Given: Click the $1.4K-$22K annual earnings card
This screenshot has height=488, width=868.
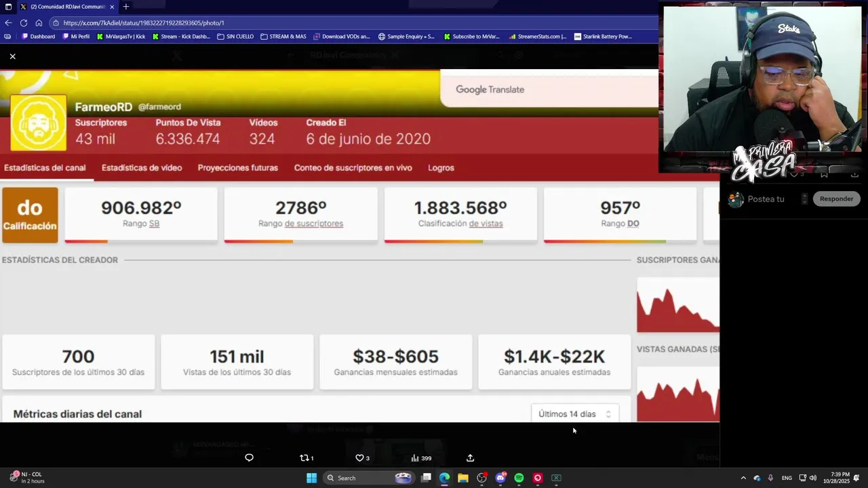Looking at the screenshot, I should (554, 362).
